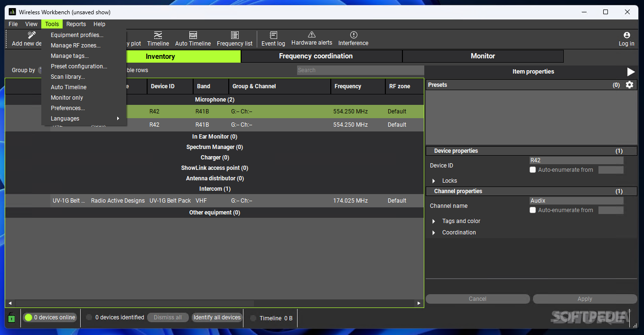Open Equipment profiles from Tools menu
This screenshot has width=644, height=335.
coord(84,35)
